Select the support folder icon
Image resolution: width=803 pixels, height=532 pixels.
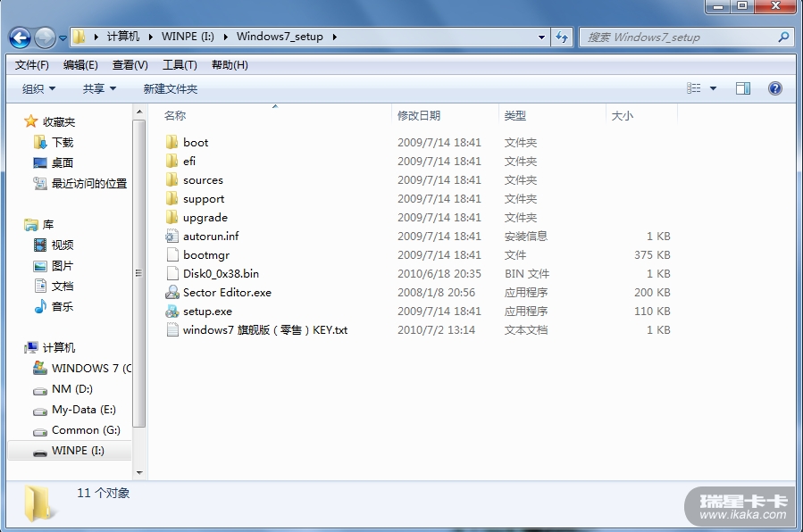coord(172,198)
